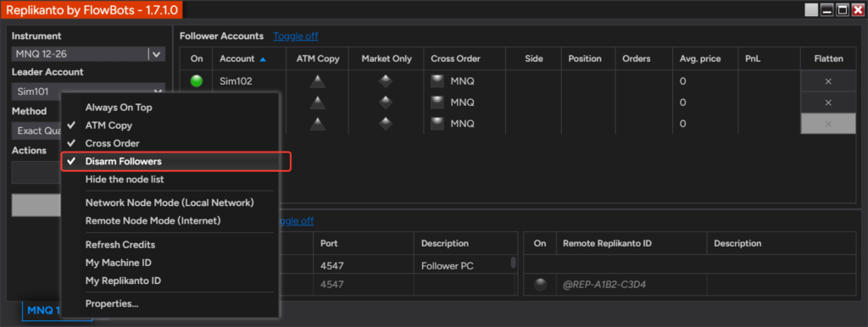Click the 4547 port beside Follower PC
Image resolution: width=868 pixels, height=327 pixels.
pyautogui.click(x=364, y=266)
